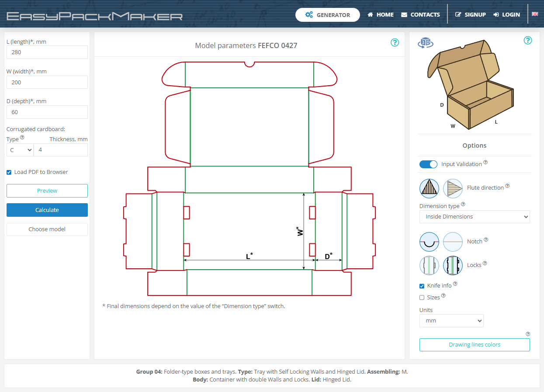Show help tooltip above Drawing lines colors

528,334
